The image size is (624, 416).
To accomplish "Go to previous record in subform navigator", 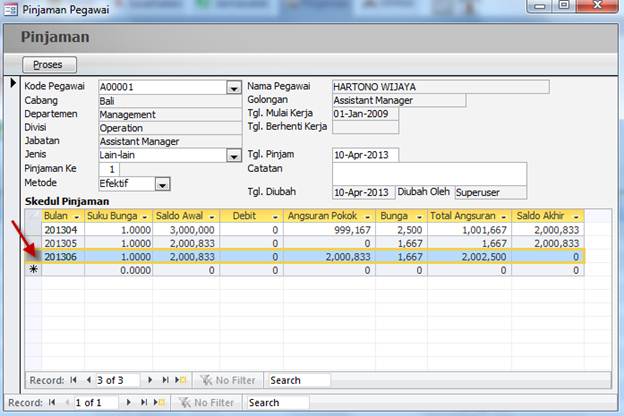I will [x=89, y=380].
